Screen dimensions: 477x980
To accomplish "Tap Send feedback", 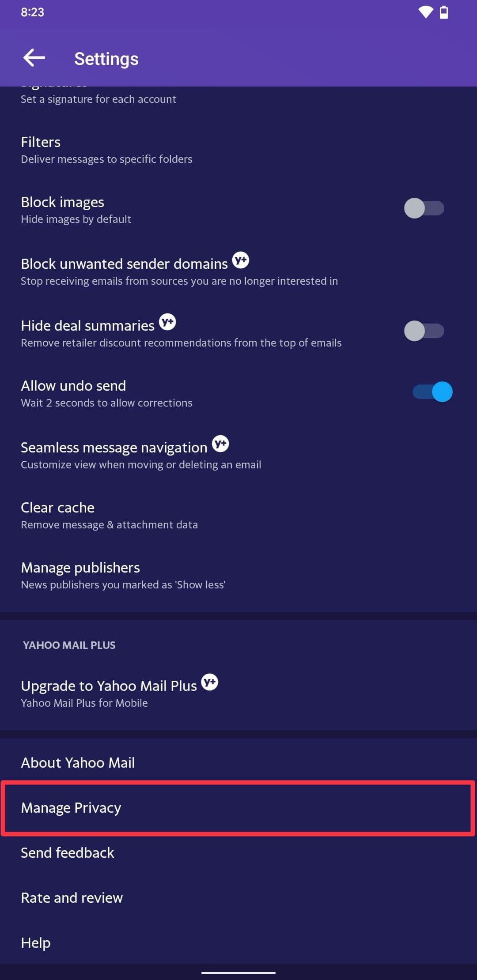I will pos(68,852).
